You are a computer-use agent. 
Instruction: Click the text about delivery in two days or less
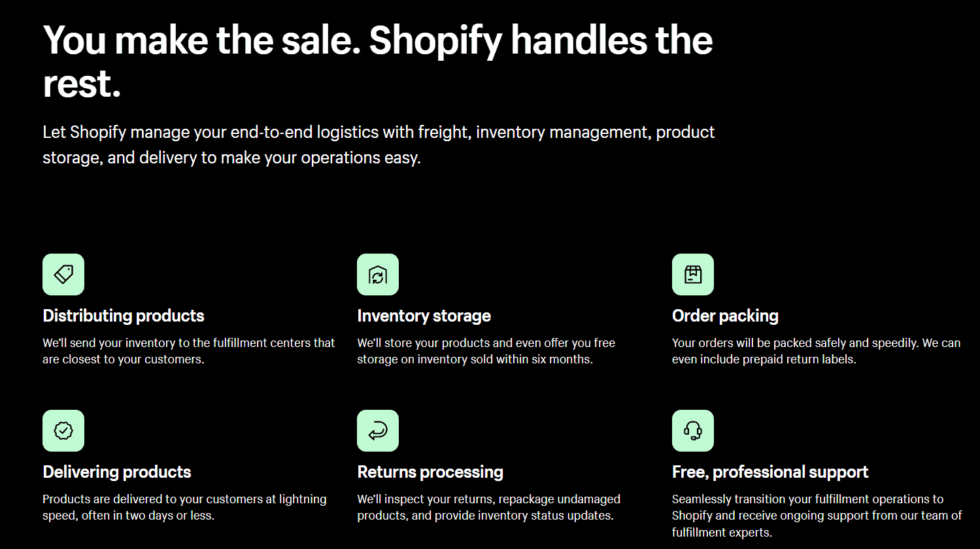click(x=184, y=507)
